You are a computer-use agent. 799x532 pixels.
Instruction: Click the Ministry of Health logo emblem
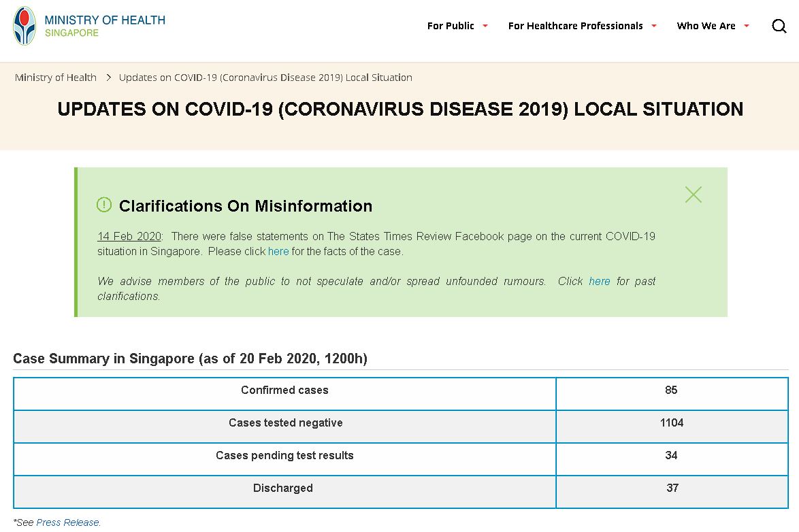(x=25, y=26)
